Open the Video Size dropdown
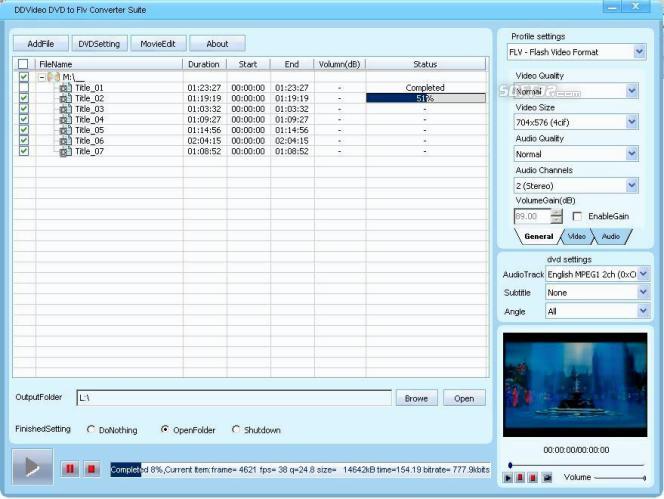The width and height of the screenshot is (664, 499). [x=632, y=122]
